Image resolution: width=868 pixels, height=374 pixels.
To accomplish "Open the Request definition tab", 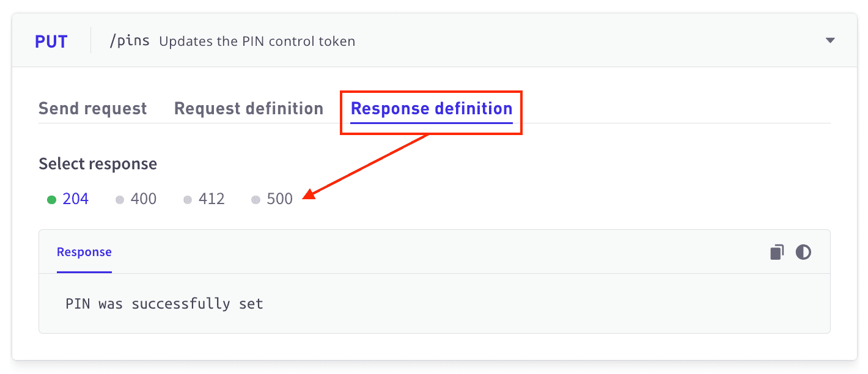I will 248,108.
